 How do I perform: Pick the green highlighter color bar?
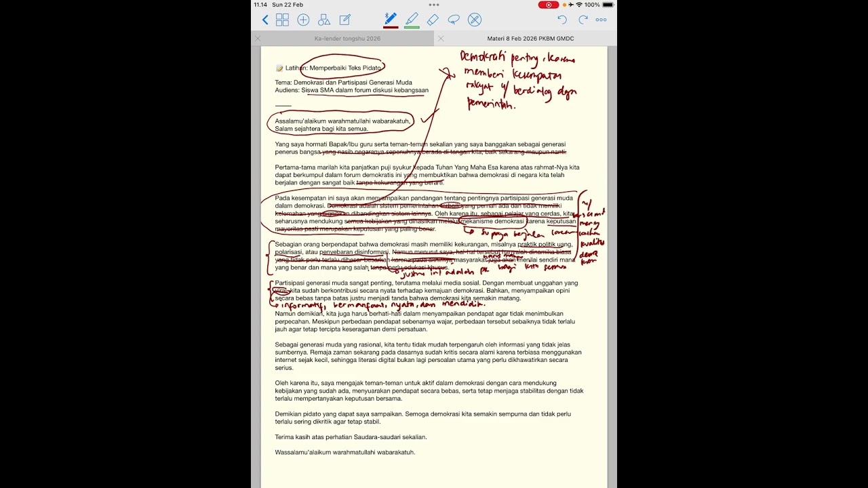(412, 27)
